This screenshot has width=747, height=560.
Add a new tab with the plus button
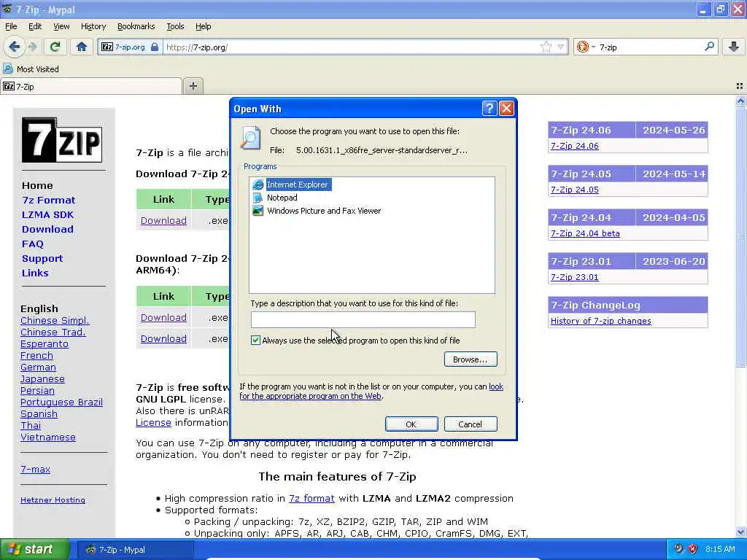193,86
